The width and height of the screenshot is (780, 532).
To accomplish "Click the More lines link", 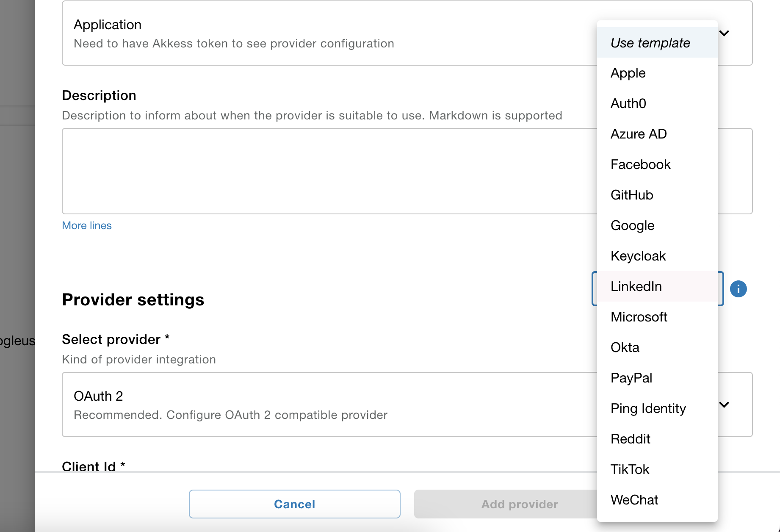I will click(x=87, y=225).
